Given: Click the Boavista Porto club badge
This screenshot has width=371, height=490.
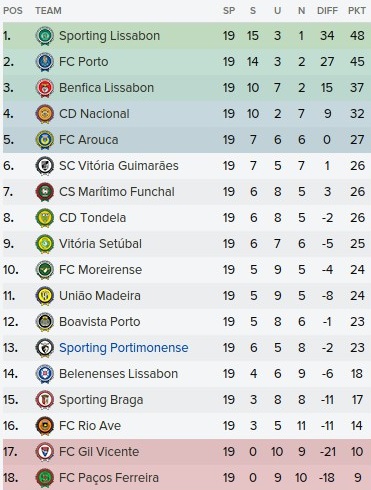Looking at the screenshot, I should [x=45, y=322].
